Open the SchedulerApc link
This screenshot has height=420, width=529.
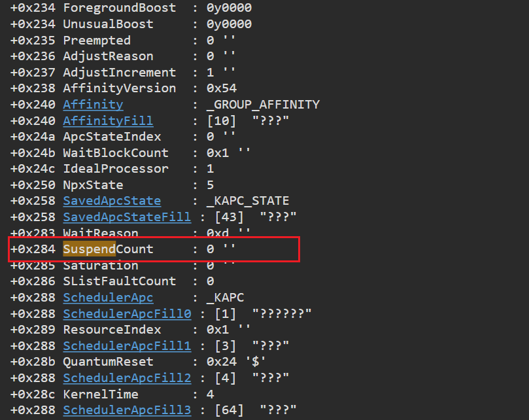tap(108, 297)
